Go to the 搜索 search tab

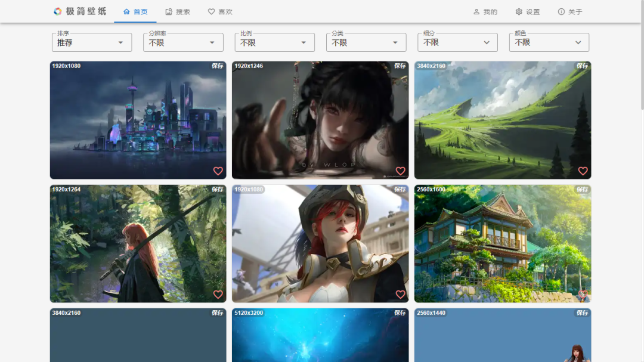[x=178, y=12]
